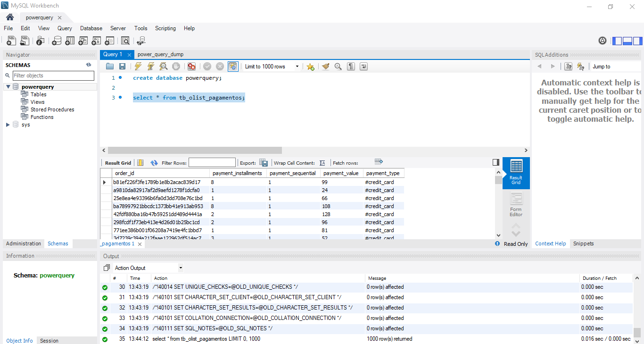The image size is (644, 344).
Task: Toggle the bottom output panel visibility
Action: (627, 41)
